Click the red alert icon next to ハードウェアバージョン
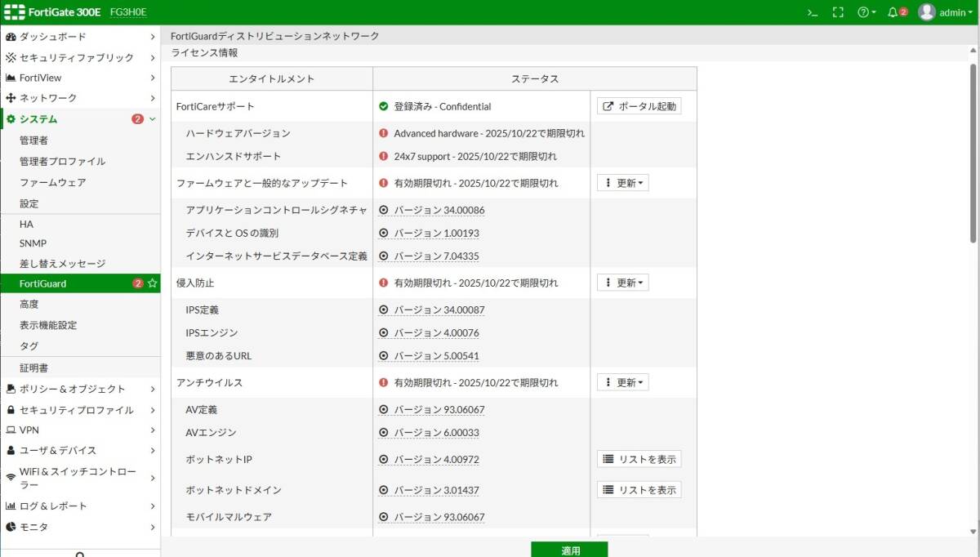 click(x=384, y=133)
